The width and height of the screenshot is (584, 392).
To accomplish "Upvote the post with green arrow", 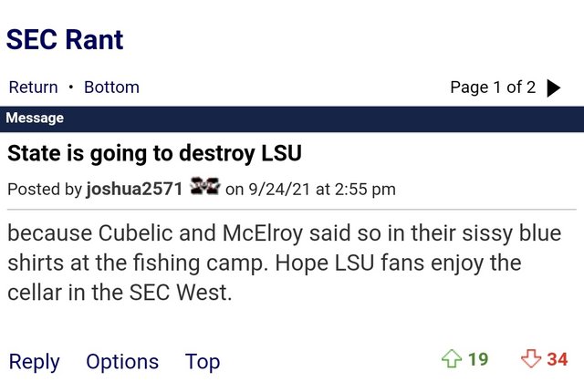I will point(452,359).
